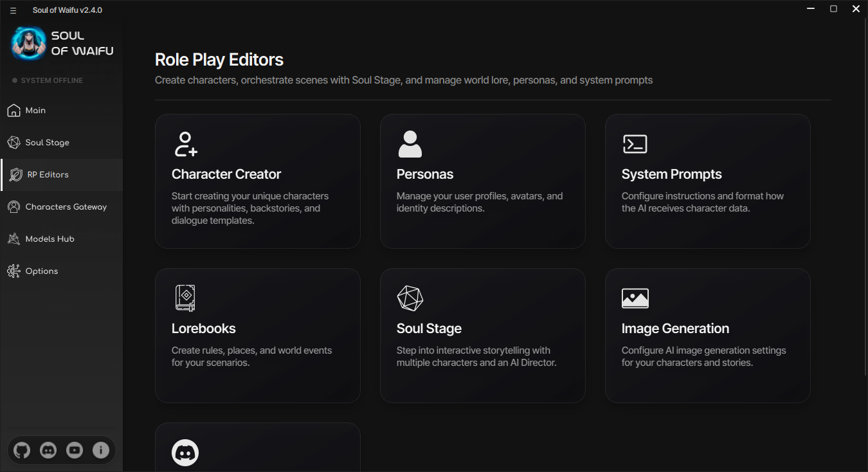Open the Discord icon in sidebar footer

tap(48, 450)
